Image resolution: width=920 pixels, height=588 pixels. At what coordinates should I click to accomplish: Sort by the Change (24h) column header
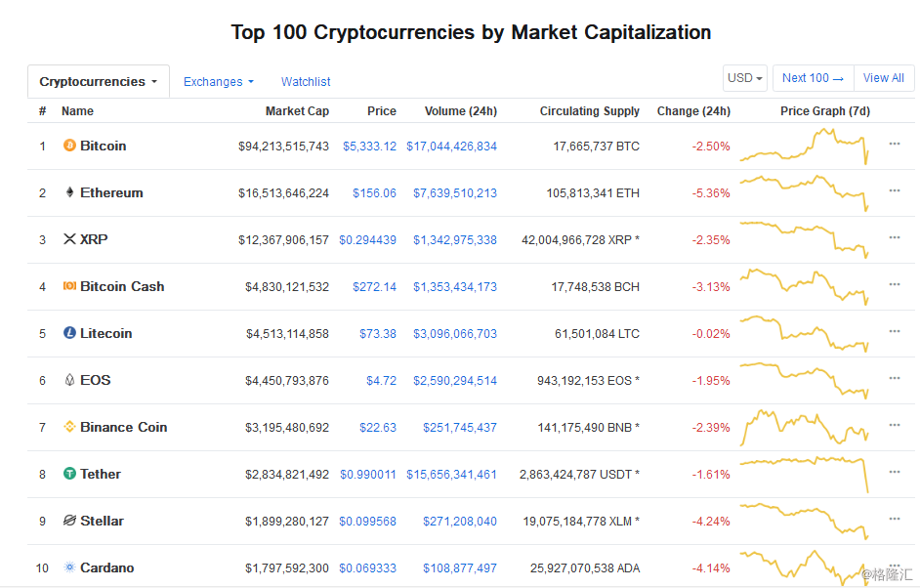(x=693, y=111)
